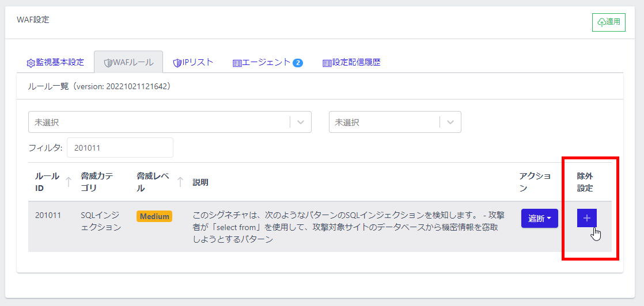Image resolution: width=644 pixels, height=306 pixels.
Task: Select the rule ID 201011 cell
Action: [x=48, y=216]
